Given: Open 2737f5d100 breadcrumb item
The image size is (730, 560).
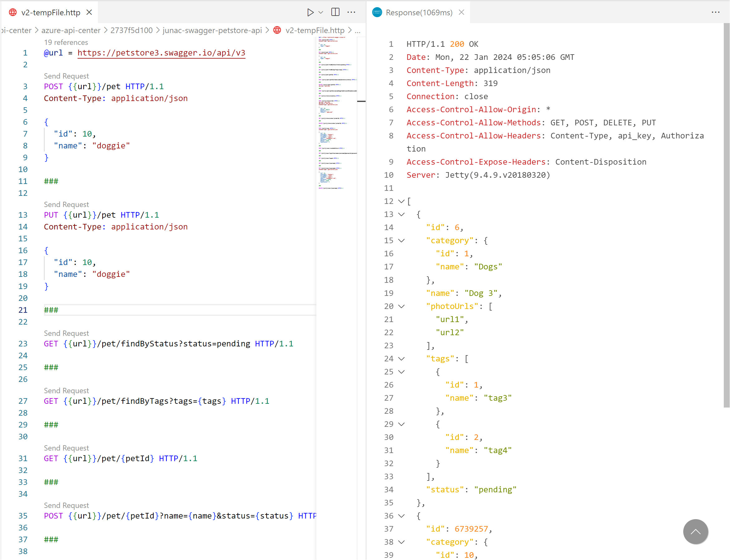Looking at the screenshot, I should [x=131, y=30].
